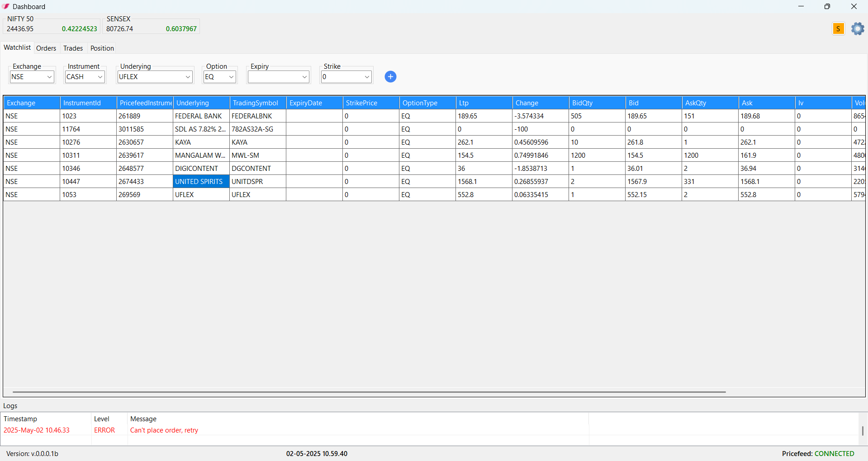Click the watchlist horizontal scrollbar
This screenshot has width=868, height=461.
369,392
